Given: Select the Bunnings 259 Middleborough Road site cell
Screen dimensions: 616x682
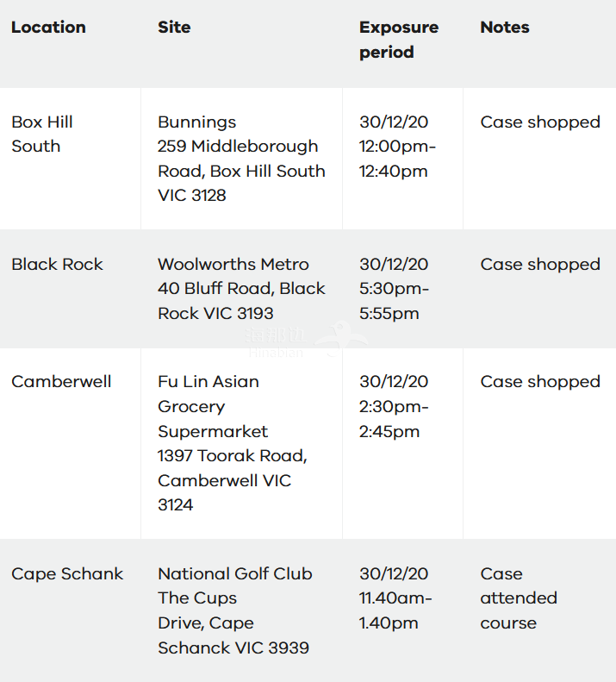Looking at the screenshot, I should click(241, 159).
